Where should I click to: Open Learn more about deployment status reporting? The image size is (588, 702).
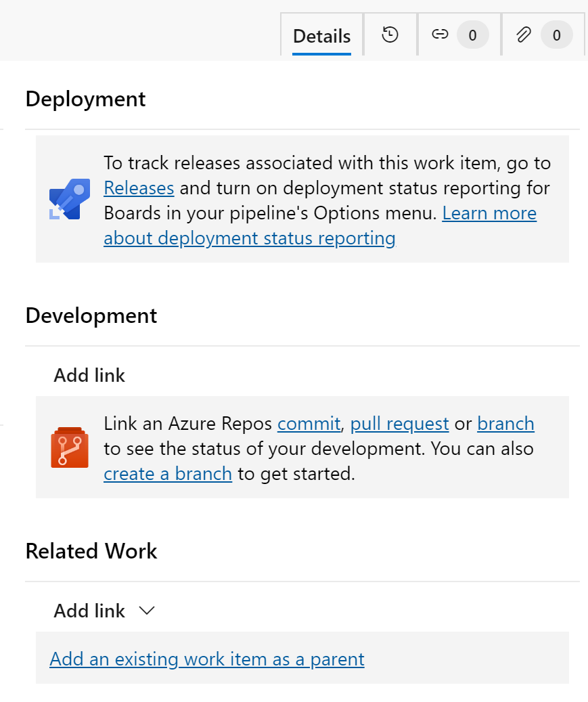click(x=489, y=213)
